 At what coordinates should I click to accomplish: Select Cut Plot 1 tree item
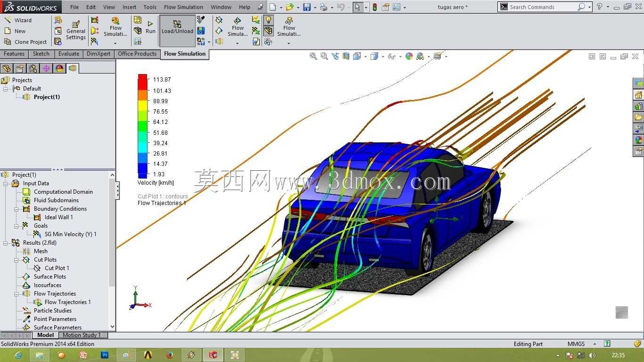[51, 268]
